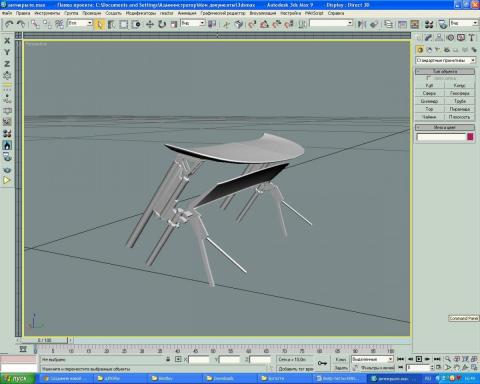Restrict to Y axis constraint
480x384 pixels.
pos(7,52)
